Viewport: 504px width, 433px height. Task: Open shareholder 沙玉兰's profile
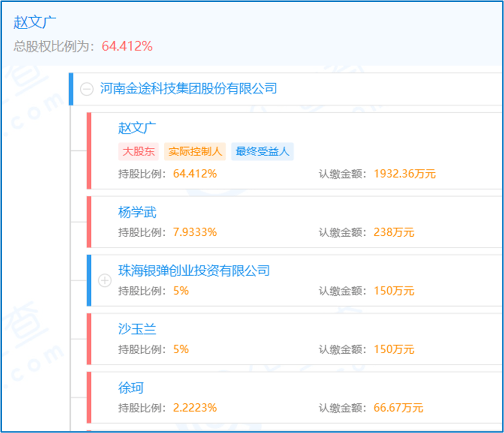pos(137,329)
